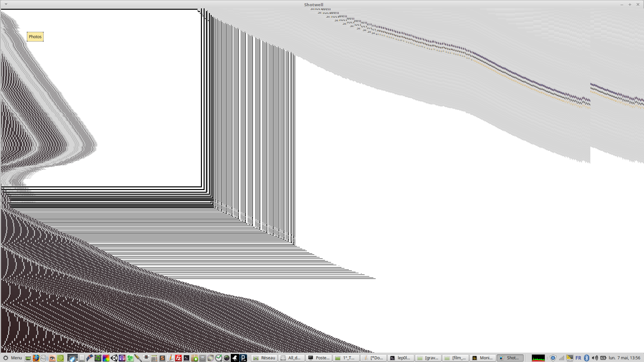
Task: Click the Bluetooth tray icon
Action: point(587,358)
